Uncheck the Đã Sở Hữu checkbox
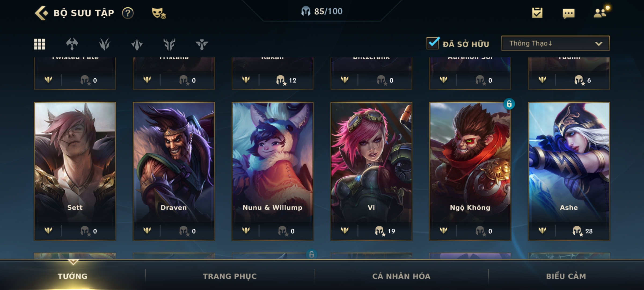This screenshot has width=644, height=290. pyautogui.click(x=433, y=43)
